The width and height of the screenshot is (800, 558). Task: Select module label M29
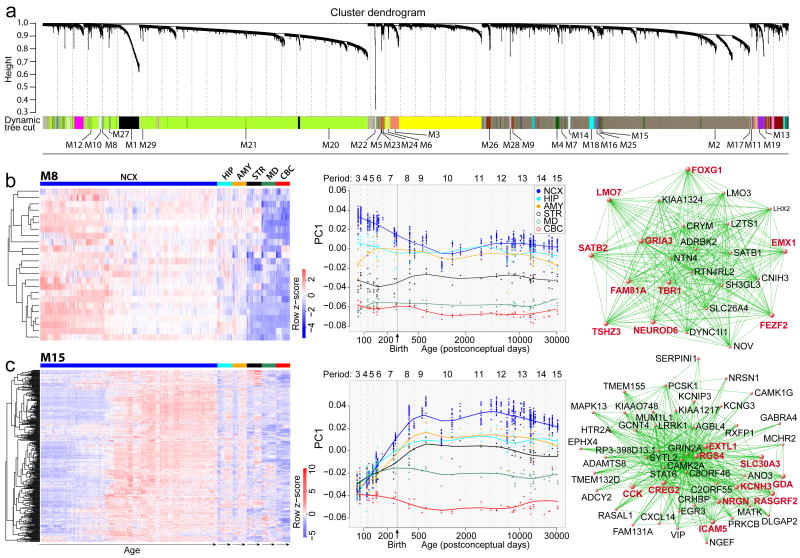pyautogui.click(x=147, y=145)
